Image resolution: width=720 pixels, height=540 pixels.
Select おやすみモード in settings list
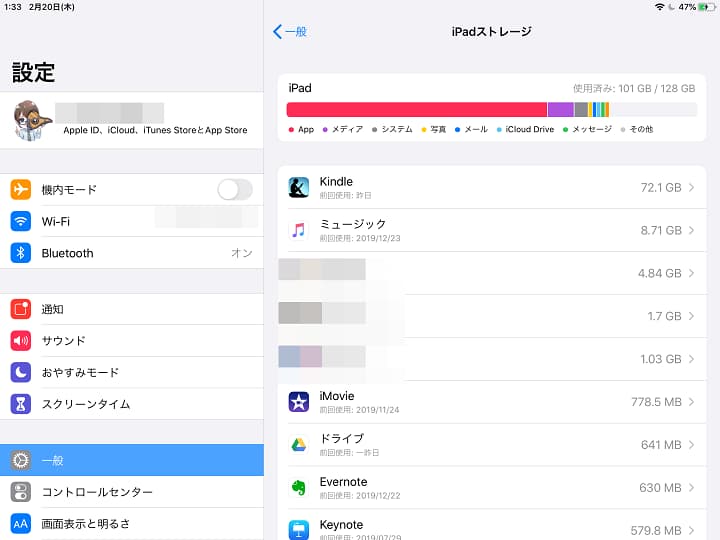(x=132, y=372)
